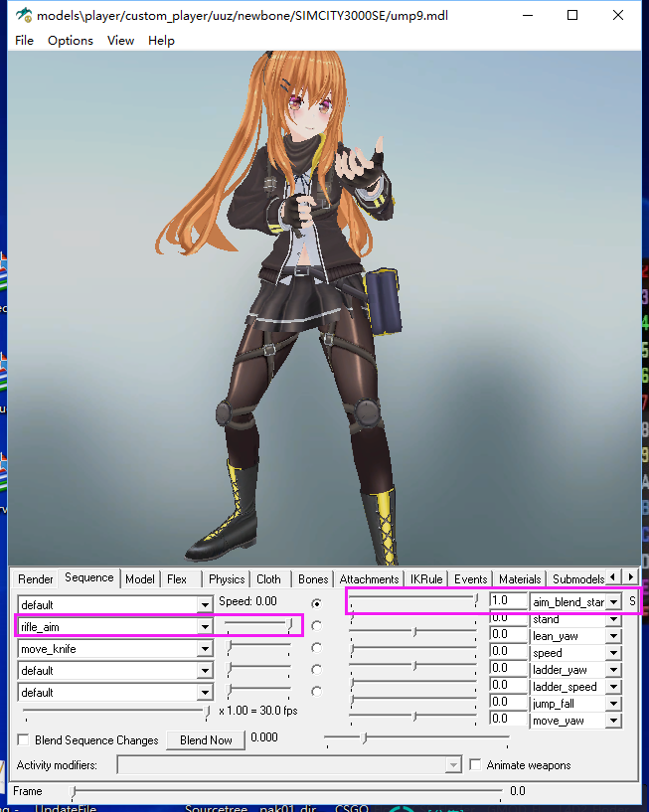This screenshot has width=649, height=812.
Task: Click the tab strip left scroll arrow
Action: tap(613, 576)
